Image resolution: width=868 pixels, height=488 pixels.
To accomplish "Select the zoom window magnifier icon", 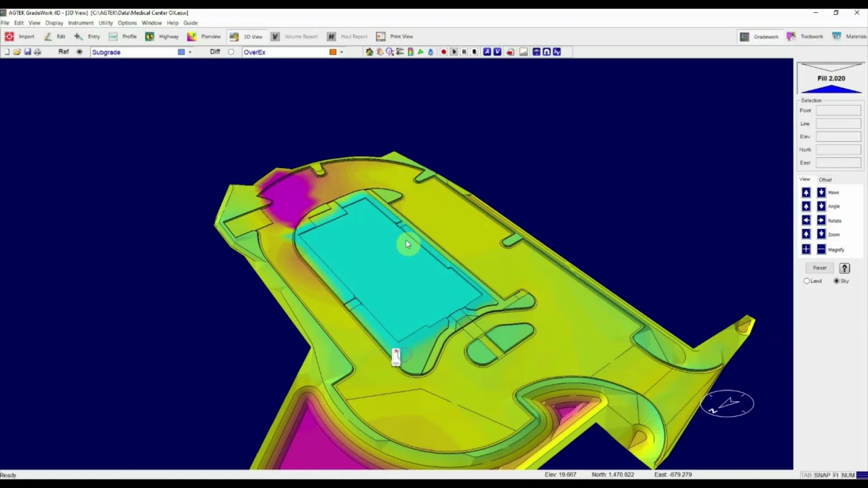I will [390, 52].
